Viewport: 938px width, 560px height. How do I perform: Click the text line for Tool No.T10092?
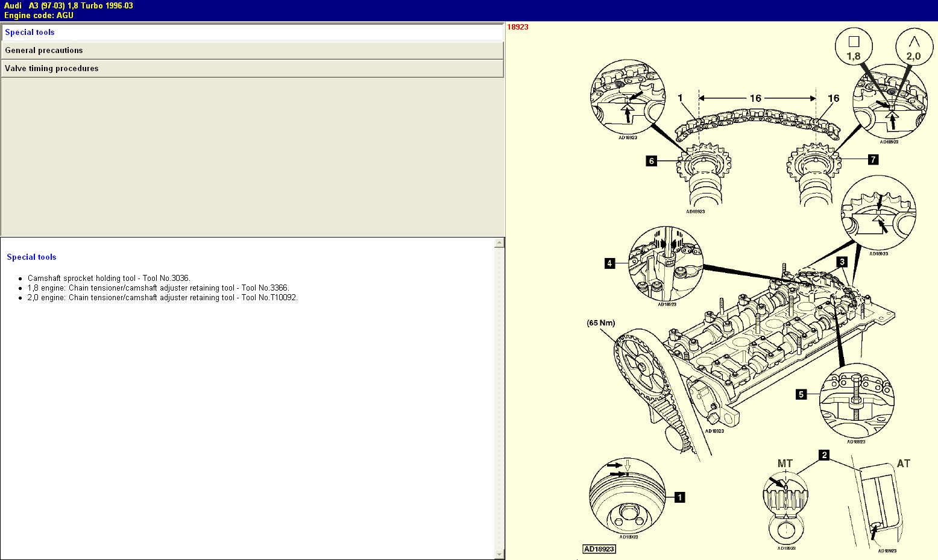pyautogui.click(x=162, y=298)
